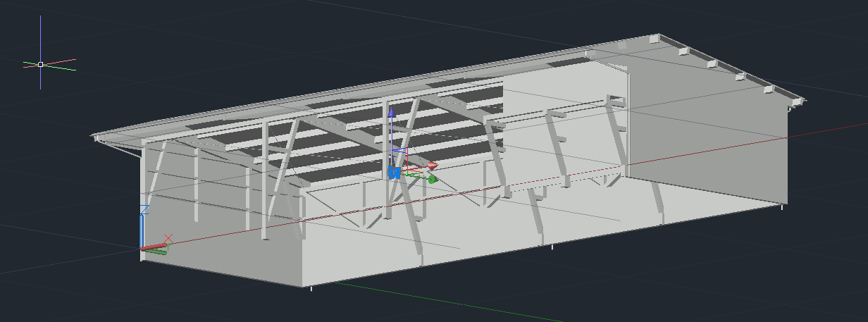Click the crosshair cursor pickbox in the viewport
This screenshot has width=868, height=322.
40,64
